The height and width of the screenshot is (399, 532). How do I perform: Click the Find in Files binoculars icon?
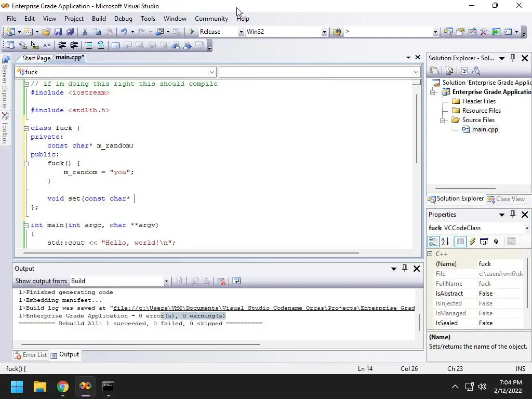(337, 32)
